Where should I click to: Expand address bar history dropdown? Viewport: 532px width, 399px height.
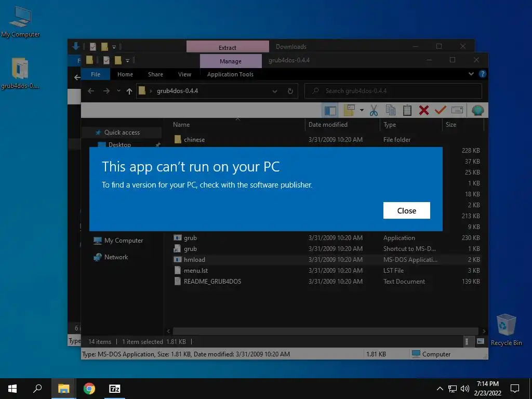click(275, 91)
